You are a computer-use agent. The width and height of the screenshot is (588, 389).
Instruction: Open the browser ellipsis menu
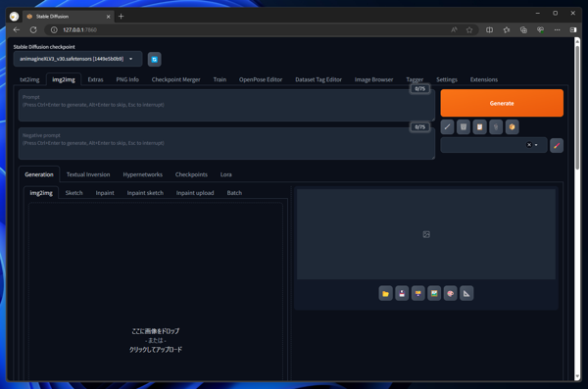[x=558, y=29]
